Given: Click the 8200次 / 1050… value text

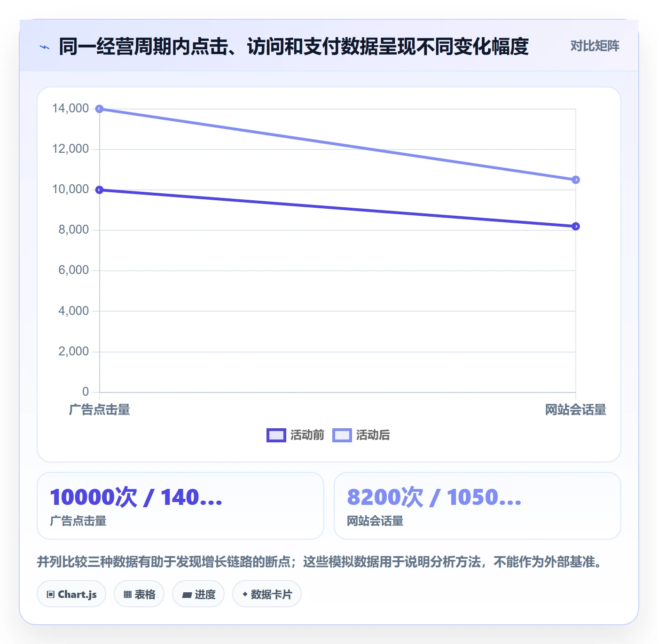Looking at the screenshot, I should coord(434,497).
